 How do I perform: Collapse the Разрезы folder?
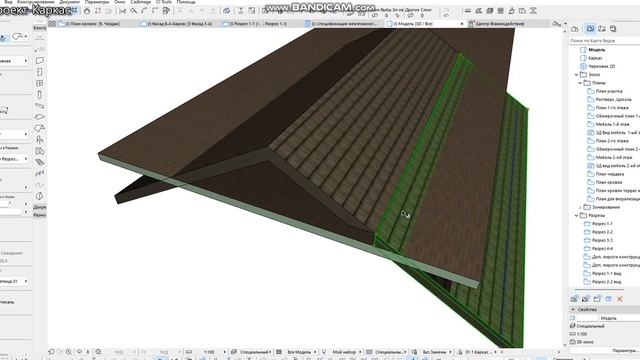pyautogui.click(x=576, y=216)
